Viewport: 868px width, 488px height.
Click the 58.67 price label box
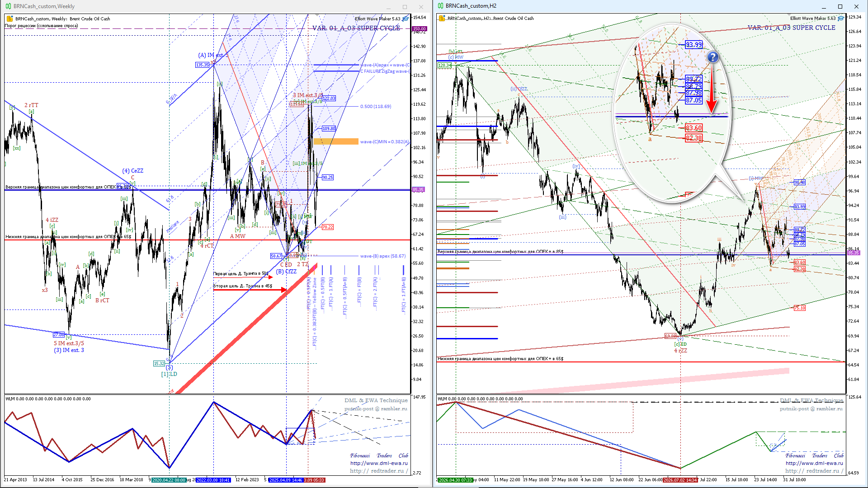[x=276, y=256]
